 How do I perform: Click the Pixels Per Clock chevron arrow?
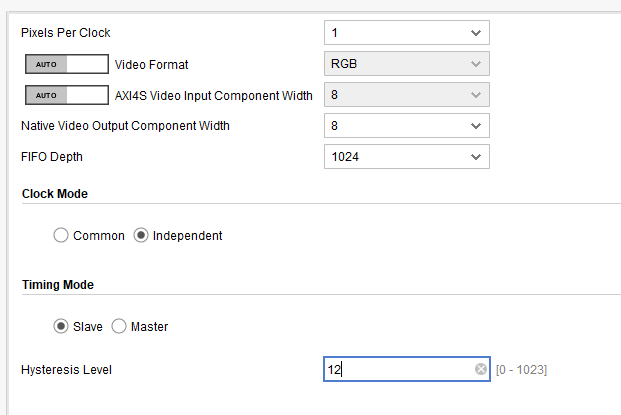[x=476, y=33]
